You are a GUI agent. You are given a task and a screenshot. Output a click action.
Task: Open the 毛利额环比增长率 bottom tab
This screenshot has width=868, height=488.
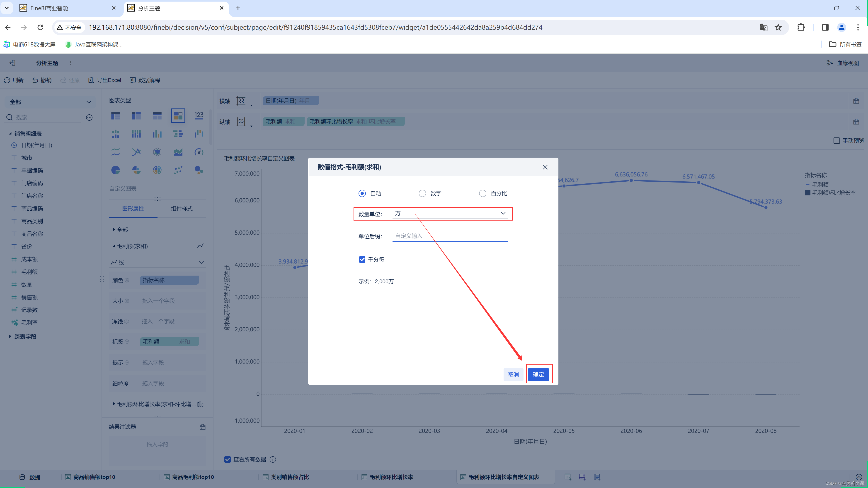[388, 477]
